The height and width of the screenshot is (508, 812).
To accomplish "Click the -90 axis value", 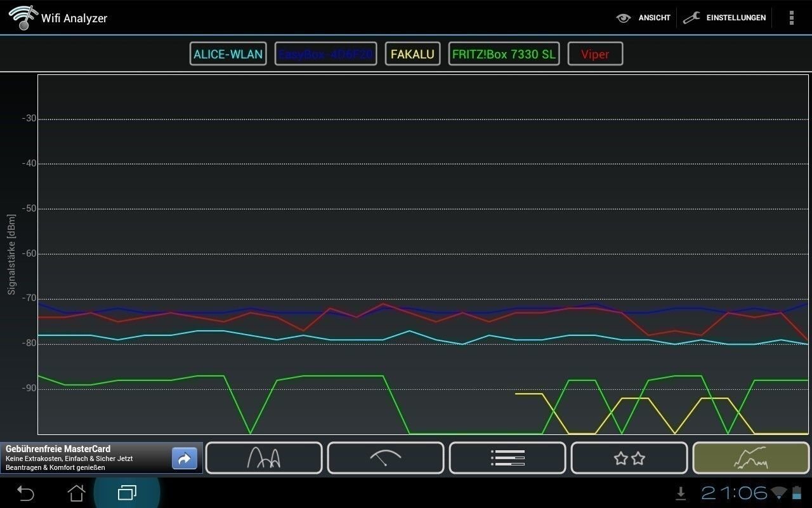I will point(29,389).
